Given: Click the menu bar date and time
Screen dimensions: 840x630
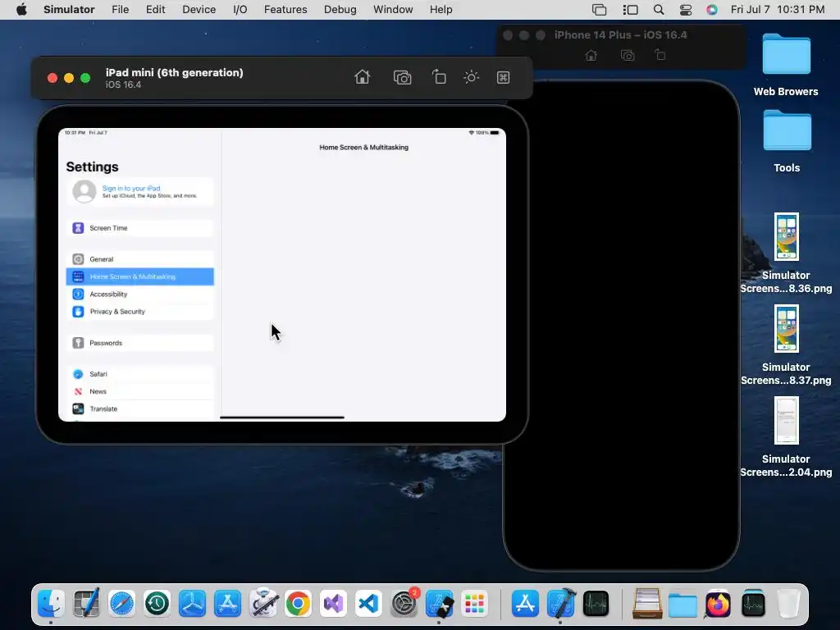Looking at the screenshot, I should pyautogui.click(x=778, y=10).
